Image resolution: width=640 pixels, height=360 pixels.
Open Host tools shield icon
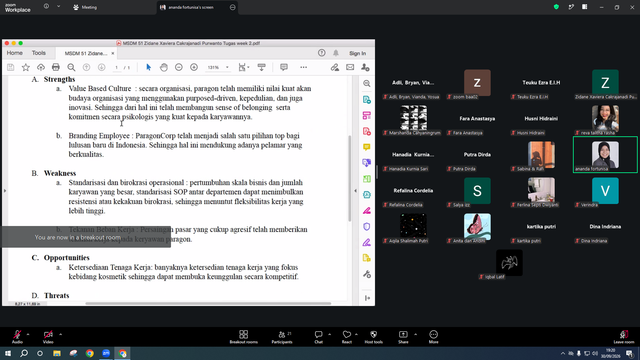pyautogui.click(x=373, y=337)
